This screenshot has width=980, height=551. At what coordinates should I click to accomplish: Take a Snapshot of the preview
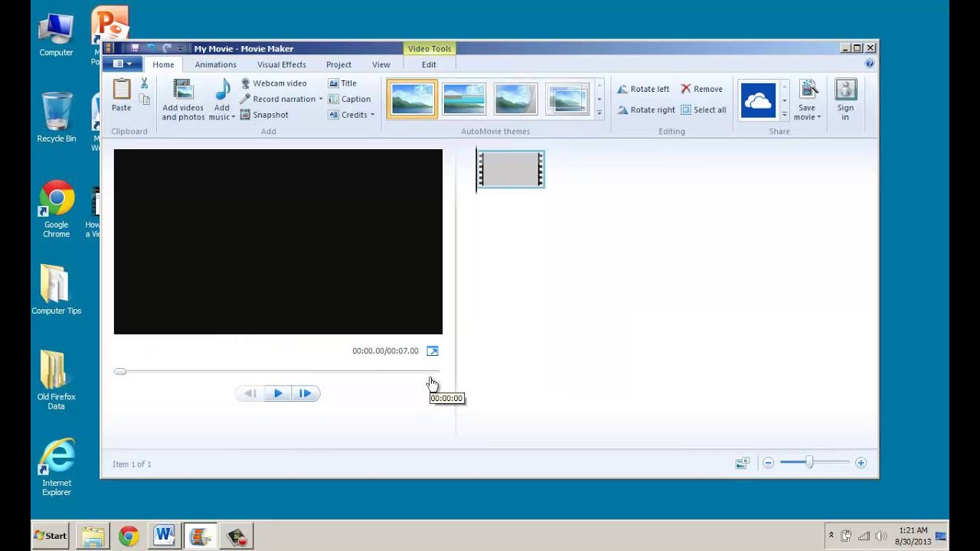point(265,115)
